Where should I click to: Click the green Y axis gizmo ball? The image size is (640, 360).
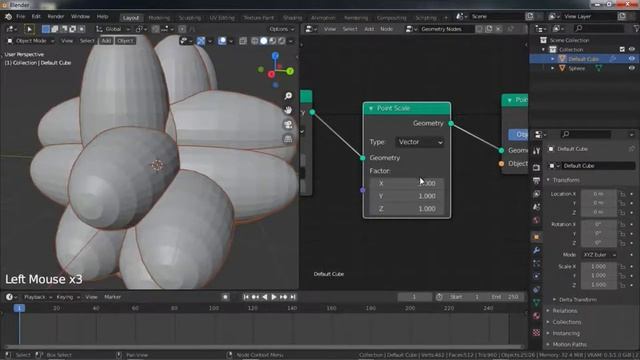(290, 71)
